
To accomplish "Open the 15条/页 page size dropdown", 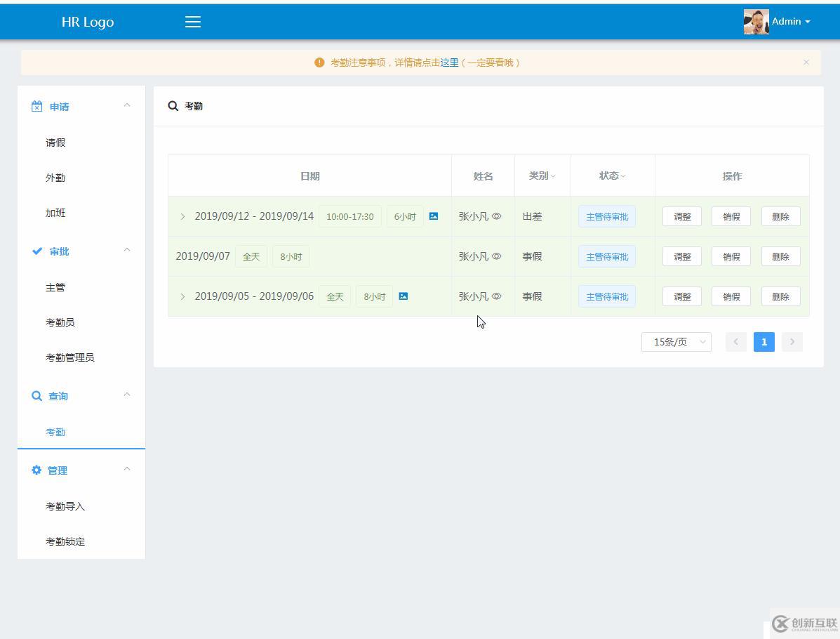I will (x=676, y=342).
